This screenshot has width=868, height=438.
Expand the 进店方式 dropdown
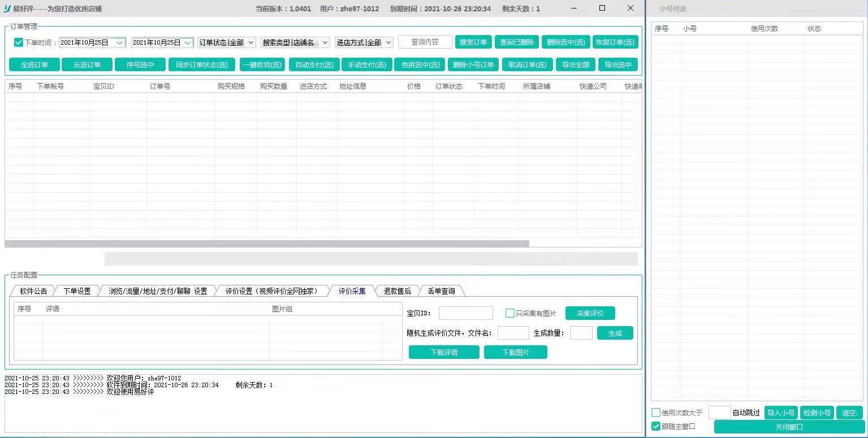[x=388, y=42]
